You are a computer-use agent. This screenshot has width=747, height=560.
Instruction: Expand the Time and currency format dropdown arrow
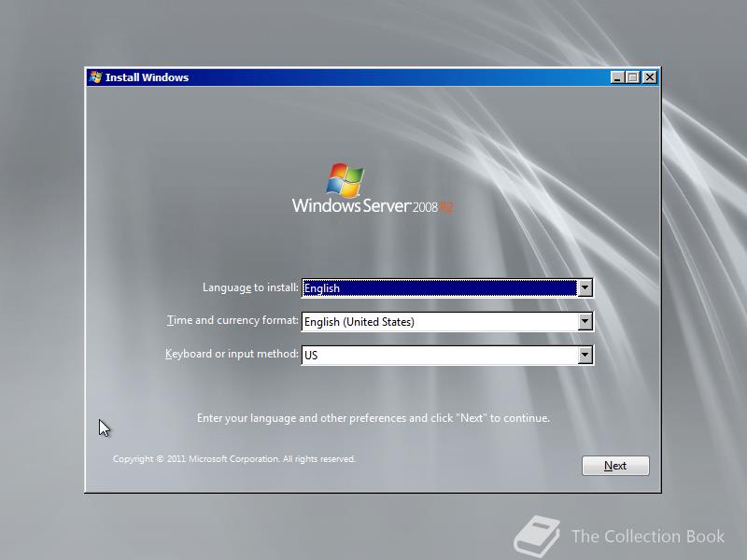[x=585, y=321]
